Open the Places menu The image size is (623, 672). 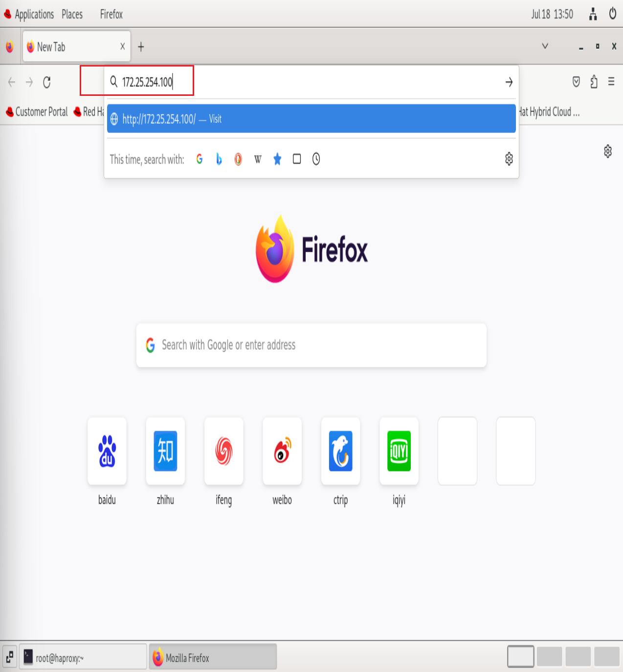pyautogui.click(x=72, y=14)
